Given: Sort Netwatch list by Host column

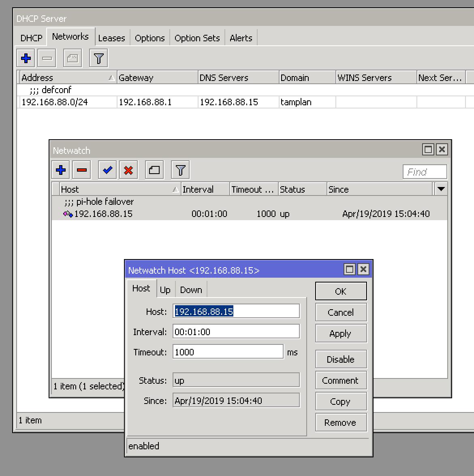Looking at the screenshot, I should point(120,189).
